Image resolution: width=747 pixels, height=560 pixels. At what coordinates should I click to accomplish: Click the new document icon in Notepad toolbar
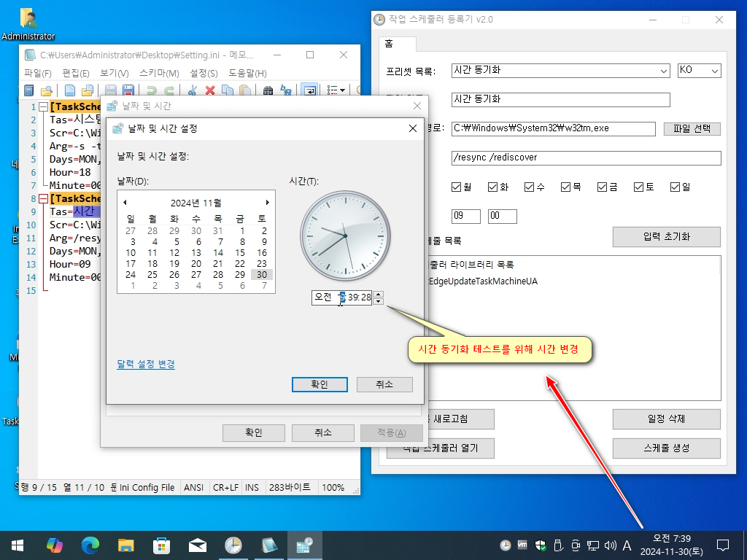pos(69,90)
